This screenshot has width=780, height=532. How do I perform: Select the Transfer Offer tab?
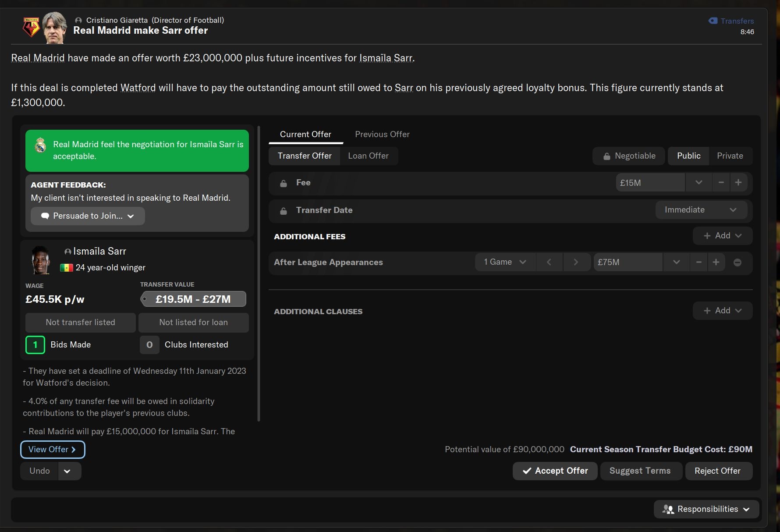305,156
